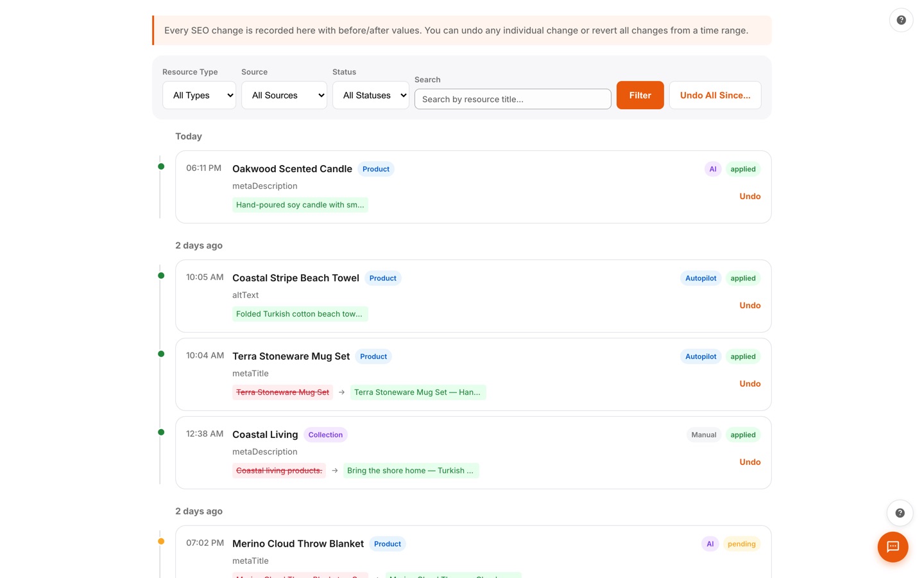Click the metaDescription label under Oakwood Scented Candle
This screenshot has height=578, width=924.
pyautogui.click(x=264, y=186)
